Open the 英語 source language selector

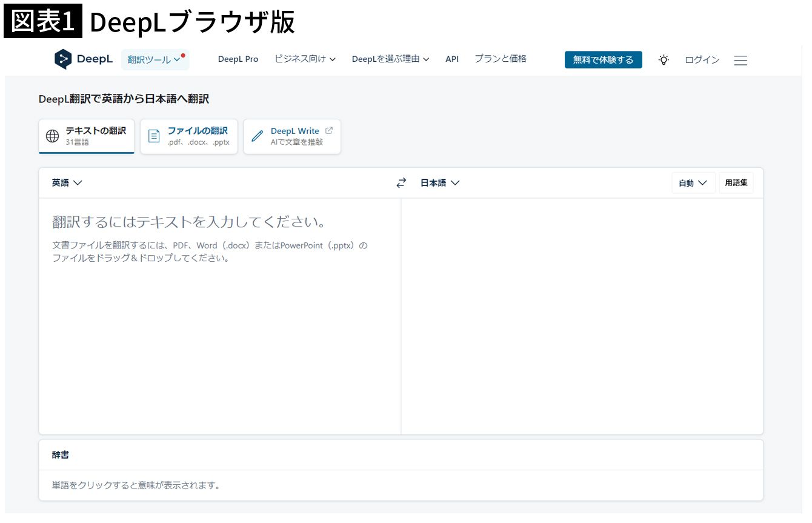coord(67,183)
